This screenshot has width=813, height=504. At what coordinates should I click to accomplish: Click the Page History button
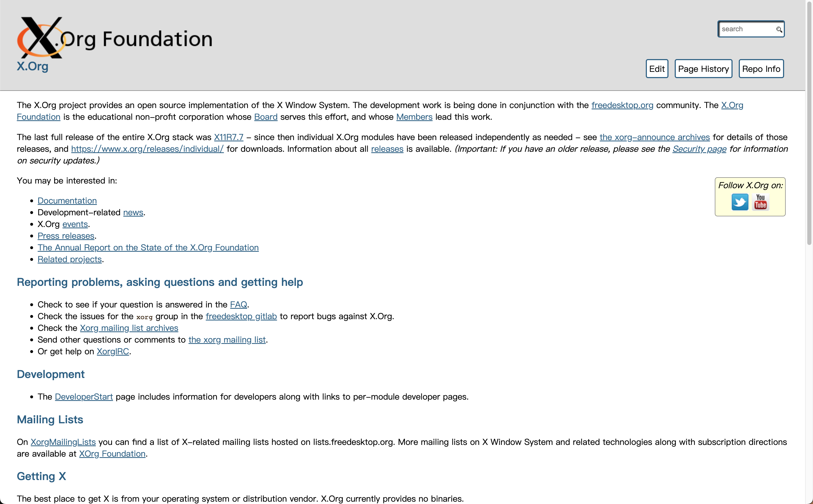click(703, 68)
